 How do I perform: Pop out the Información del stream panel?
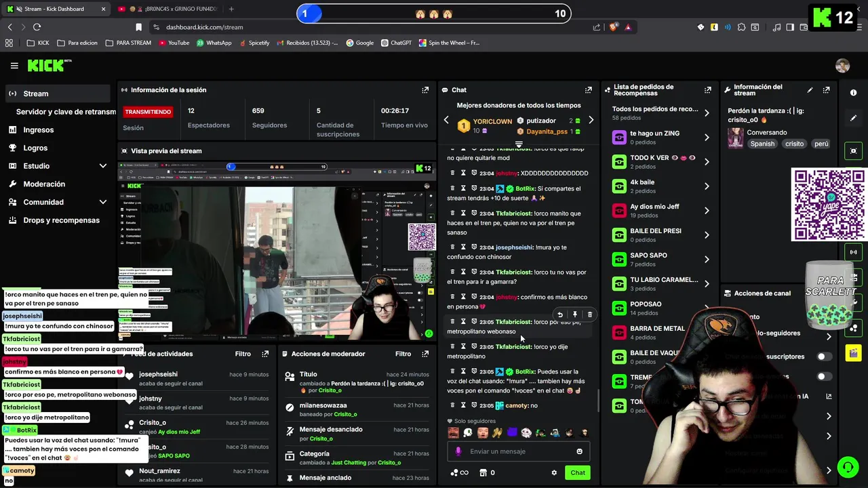tap(826, 89)
